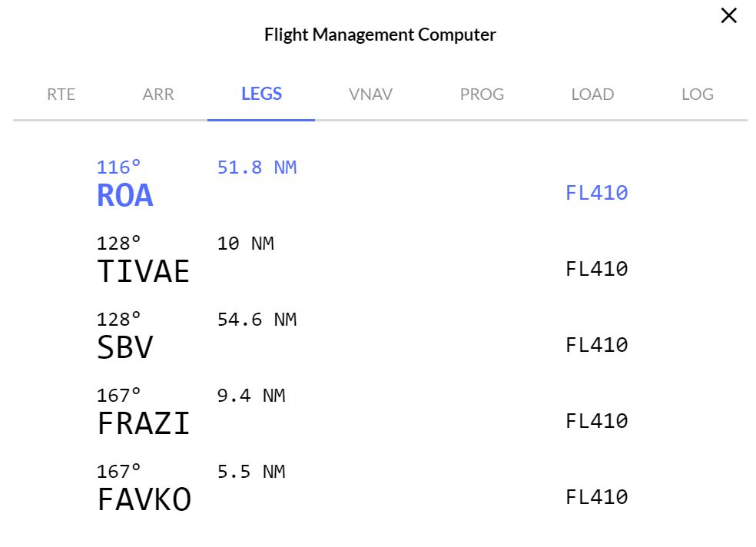Select the FAVKO waypoint
756x547 pixels.
[144, 499]
